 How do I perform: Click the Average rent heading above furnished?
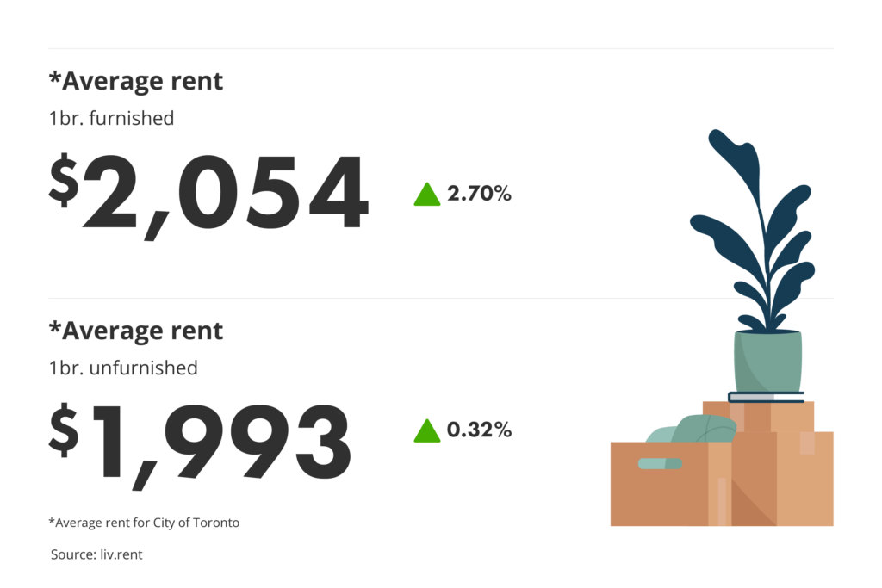(x=136, y=82)
